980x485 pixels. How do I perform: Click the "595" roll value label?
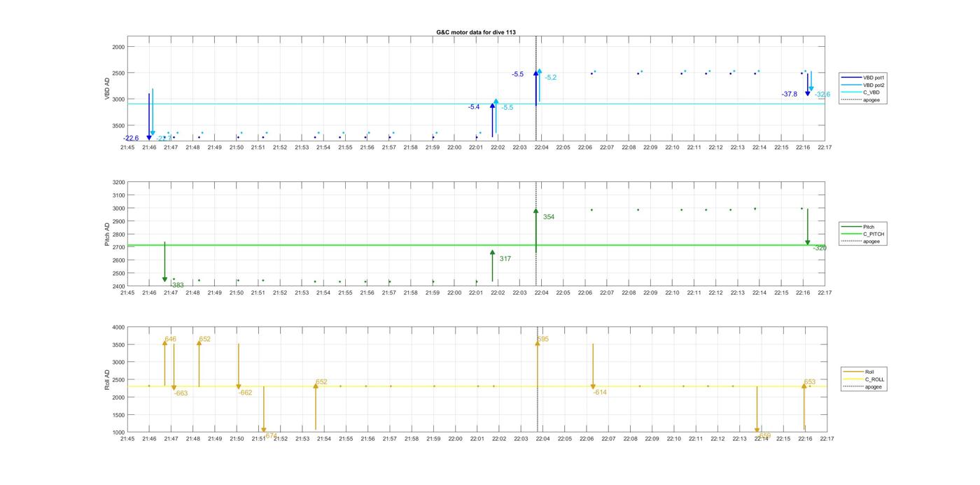click(x=542, y=339)
